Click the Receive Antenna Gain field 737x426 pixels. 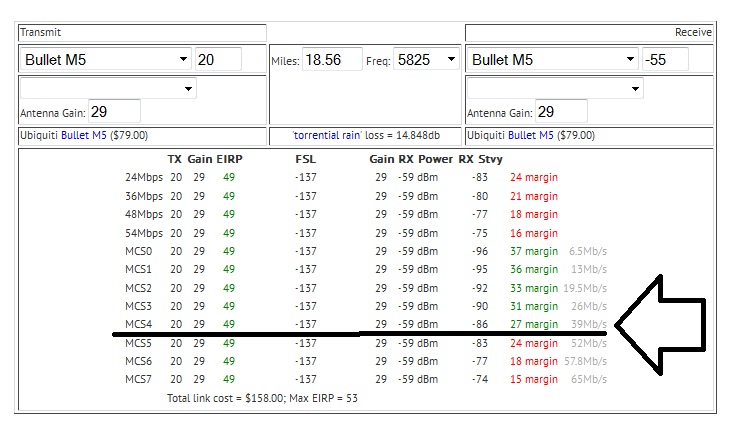561,112
